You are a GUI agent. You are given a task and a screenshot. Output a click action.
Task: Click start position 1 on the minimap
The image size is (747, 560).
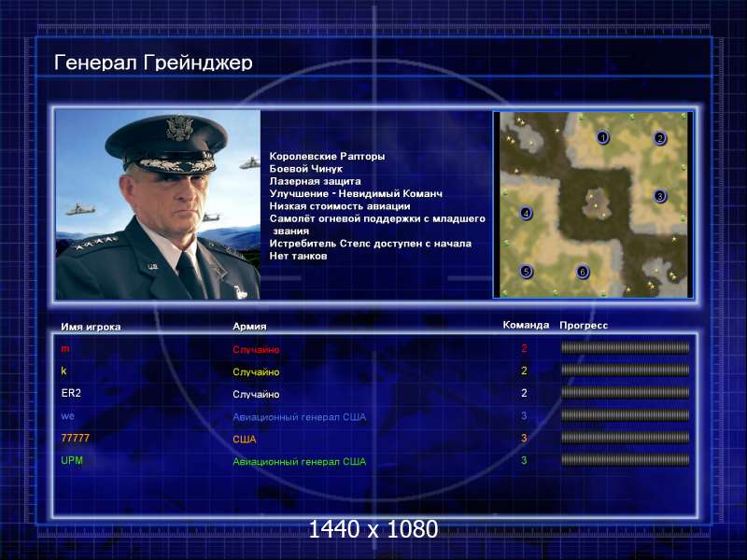602,137
